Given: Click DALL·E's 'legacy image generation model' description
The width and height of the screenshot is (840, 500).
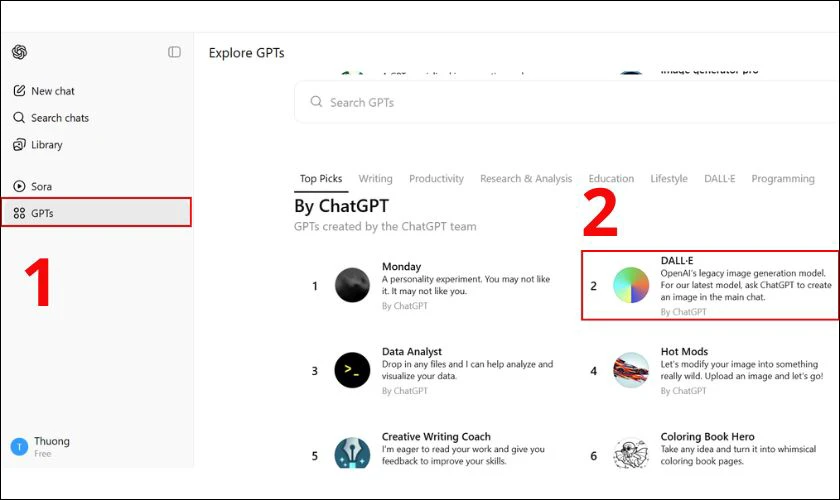Looking at the screenshot, I should (746, 285).
